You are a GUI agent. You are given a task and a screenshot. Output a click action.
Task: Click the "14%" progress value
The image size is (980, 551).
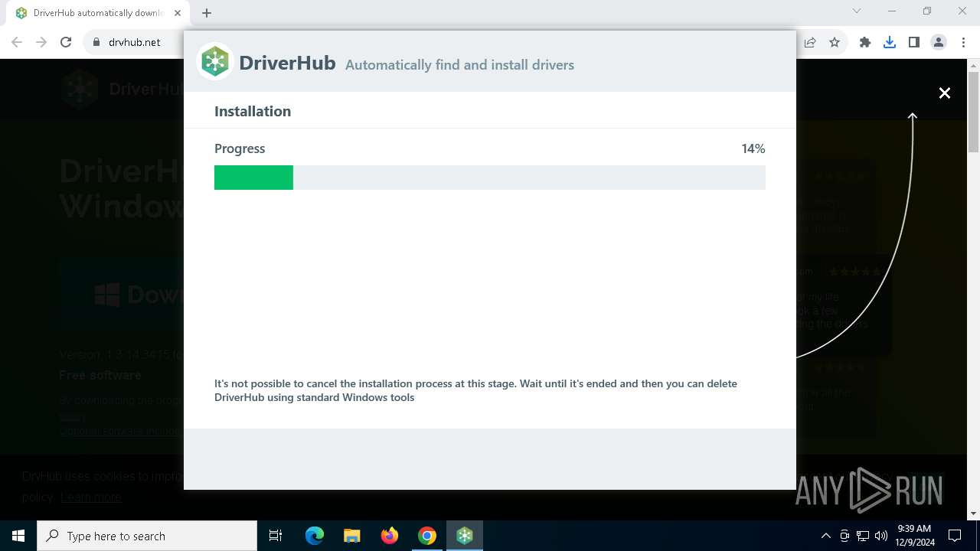[x=753, y=148]
